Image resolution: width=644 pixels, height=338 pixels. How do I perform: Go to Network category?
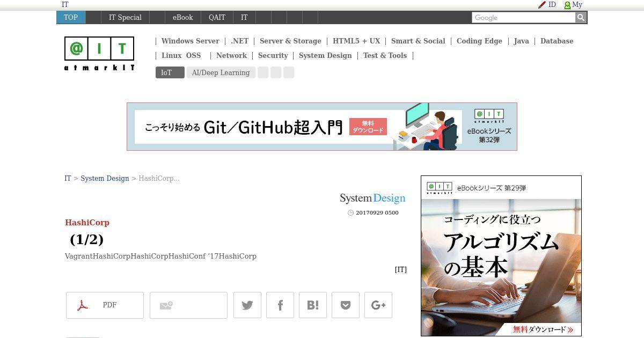(x=231, y=56)
